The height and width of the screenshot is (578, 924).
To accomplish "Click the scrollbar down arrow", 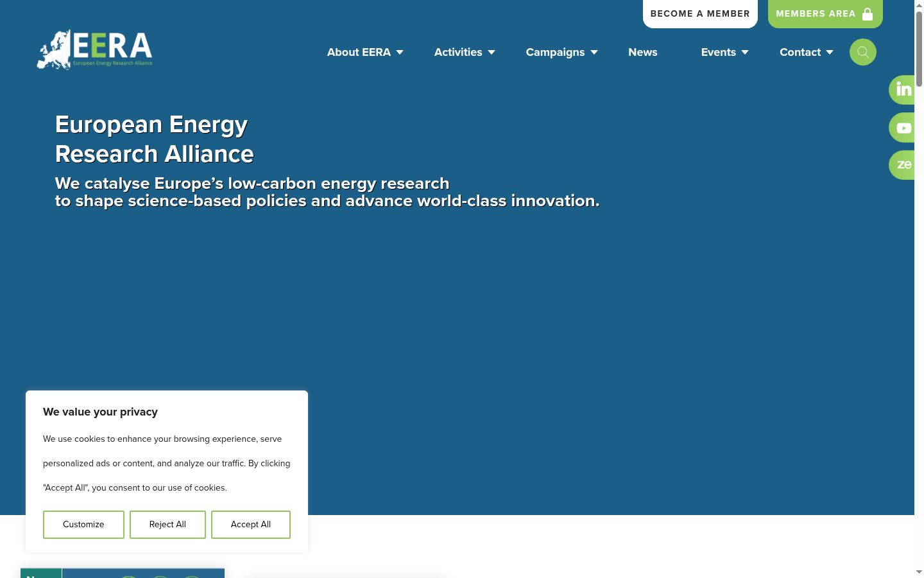I will 919,572.
